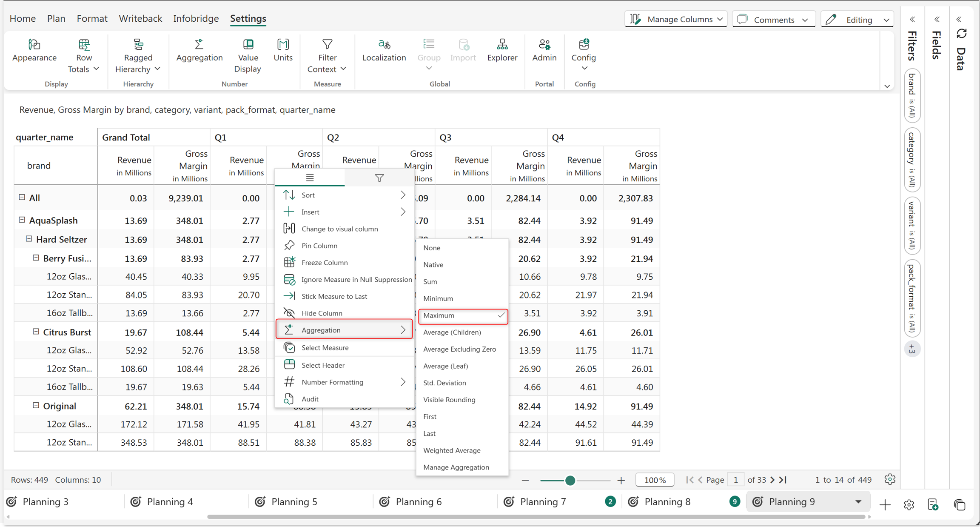Screen dimensions: 980x527
Task: Open the Planning 7 sheet tab
Action: 543,502
